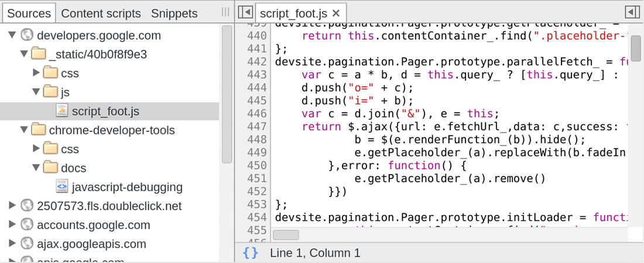Expand the accounts.google.com domain

[12, 225]
